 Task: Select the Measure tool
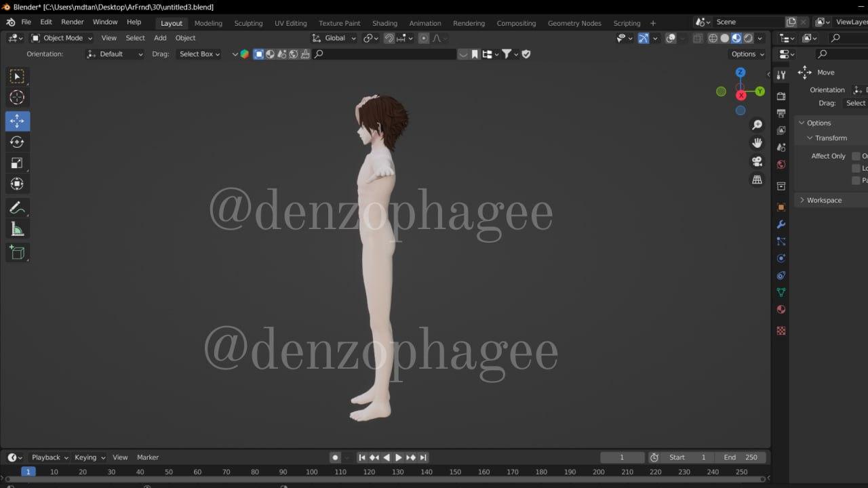coord(18,230)
